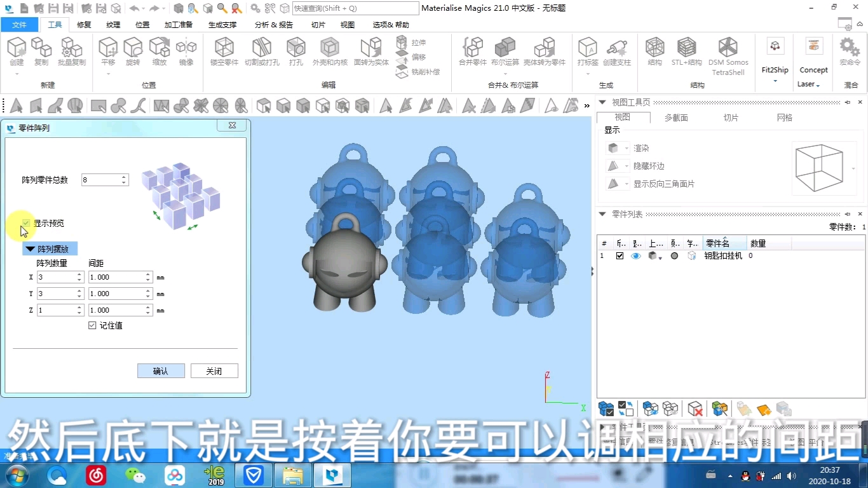Click the 面转为实体 surface to solid icon
The height and width of the screenshot is (488, 868).
371,51
